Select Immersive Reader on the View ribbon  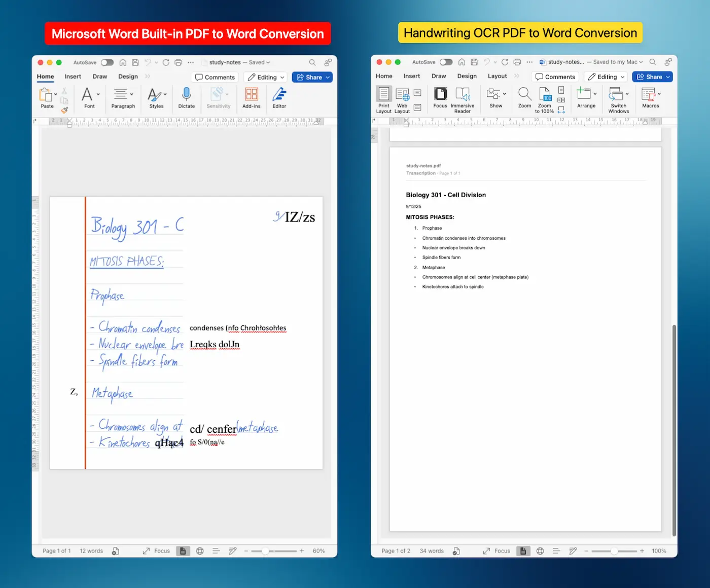point(463,98)
